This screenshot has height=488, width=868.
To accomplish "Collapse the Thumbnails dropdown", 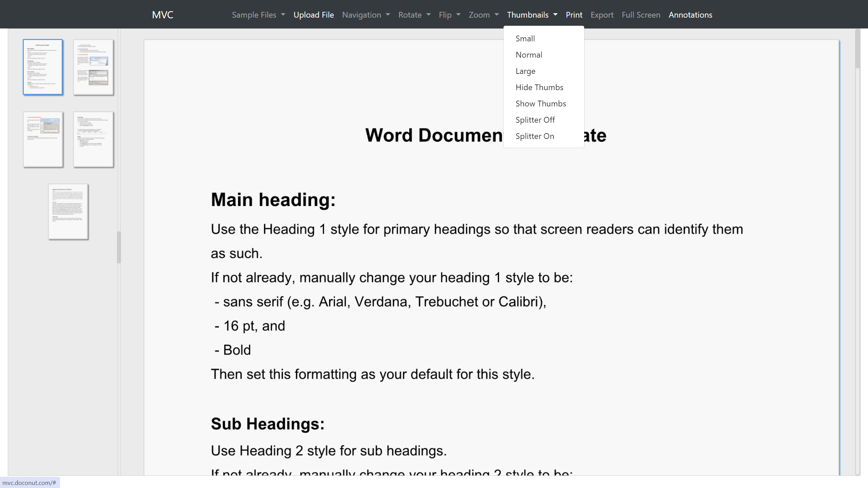I will click(x=532, y=15).
